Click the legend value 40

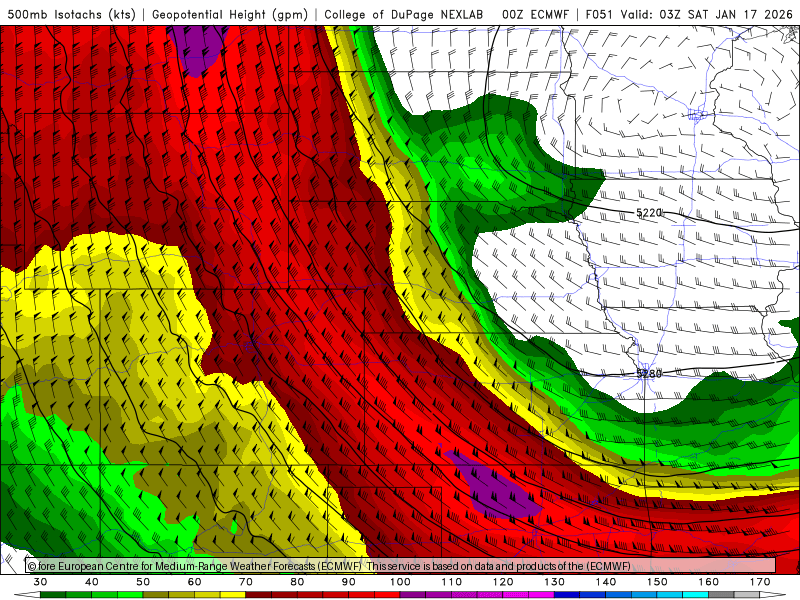tap(92, 582)
